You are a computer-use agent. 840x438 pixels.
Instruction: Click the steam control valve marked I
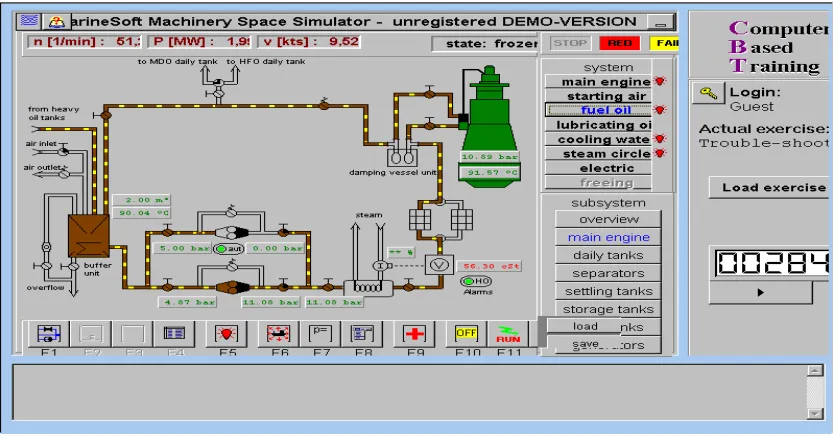click(x=380, y=266)
